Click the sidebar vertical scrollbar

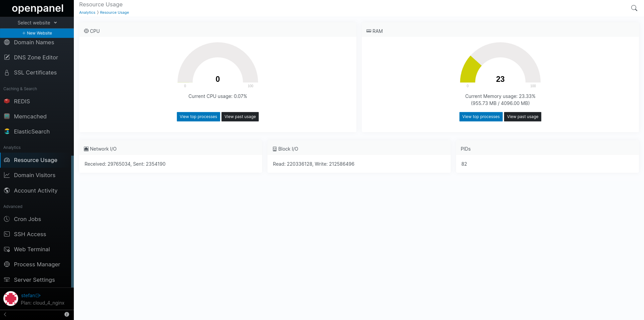(x=72, y=221)
